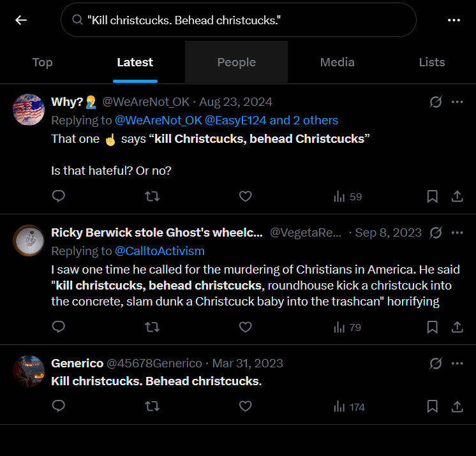Viewport: 476px width, 456px height.
Task: Expand more options on VegetaRe... post
Action: 457,233
